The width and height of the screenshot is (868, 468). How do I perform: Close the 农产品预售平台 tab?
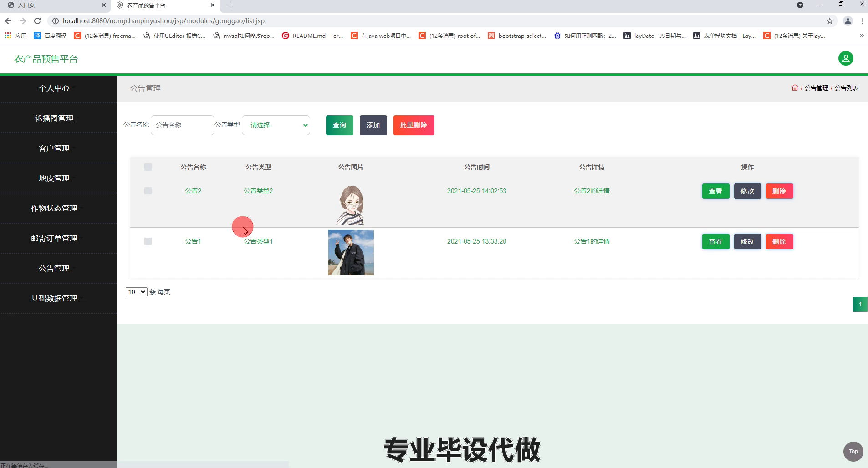click(x=213, y=5)
